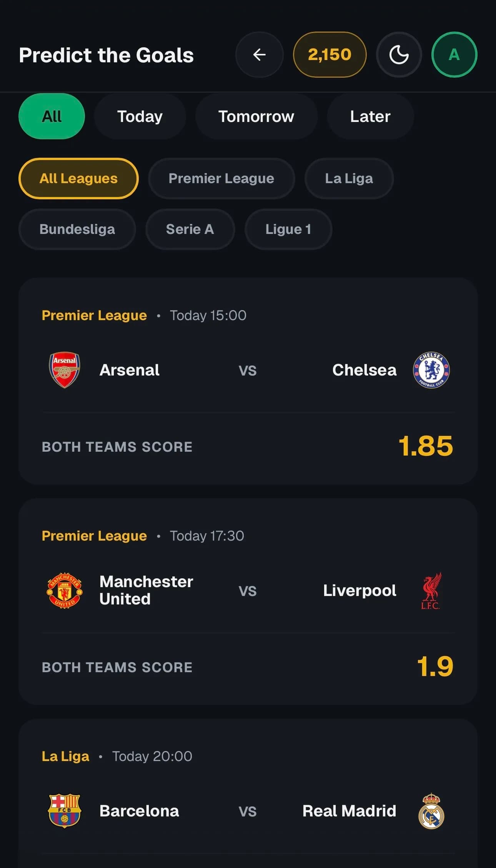Screen dimensions: 496x868
Task: Pick the 1.85 both teams score odds
Action: click(x=426, y=446)
